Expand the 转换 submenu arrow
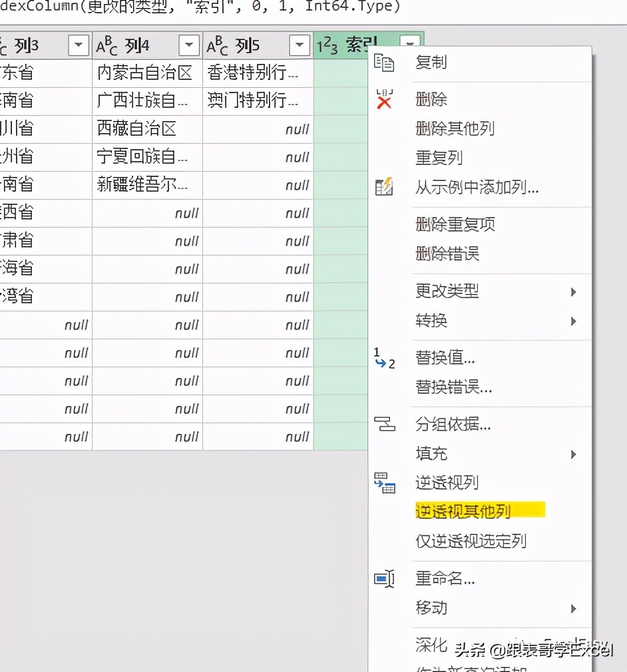The height and width of the screenshot is (672, 627). tap(573, 321)
